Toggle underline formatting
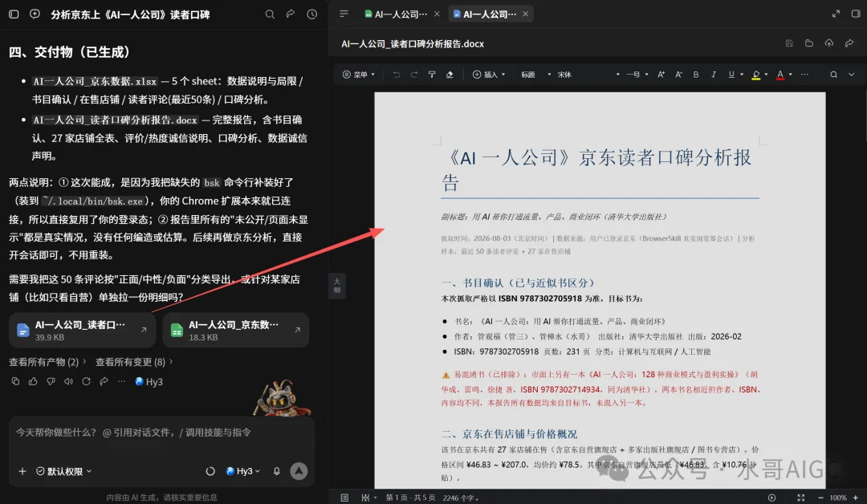This screenshot has width=867, height=504. tap(731, 75)
